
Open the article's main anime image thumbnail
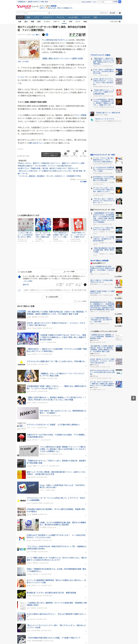[x=29, y=49]
